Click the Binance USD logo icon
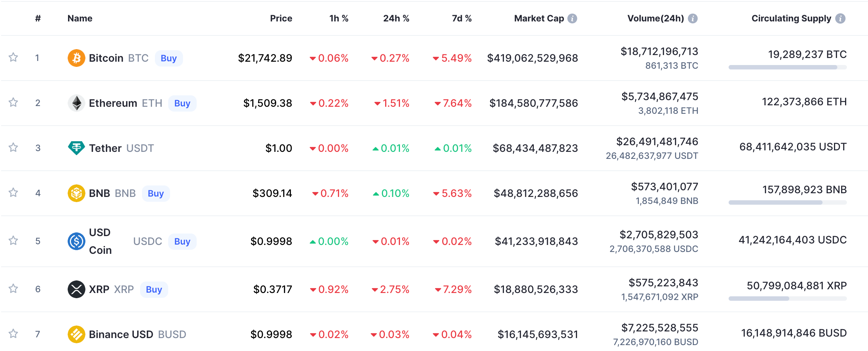 (x=77, y=334)
